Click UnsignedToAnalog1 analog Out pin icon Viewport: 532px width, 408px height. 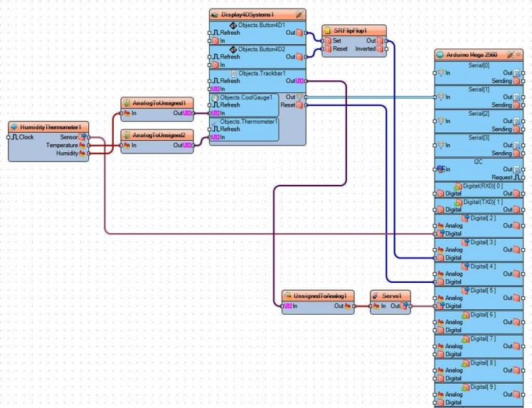point(348,306)
